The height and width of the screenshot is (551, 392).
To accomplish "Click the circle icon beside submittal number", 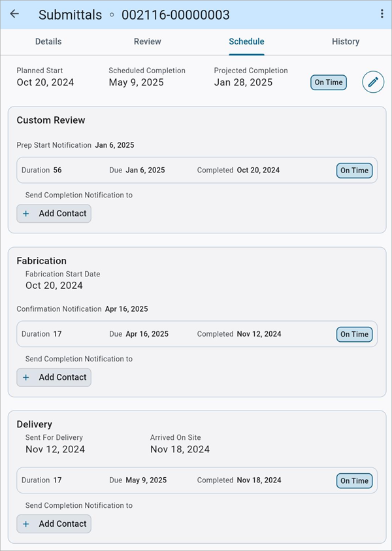I will pyautogui.click(x=111, y=14).
